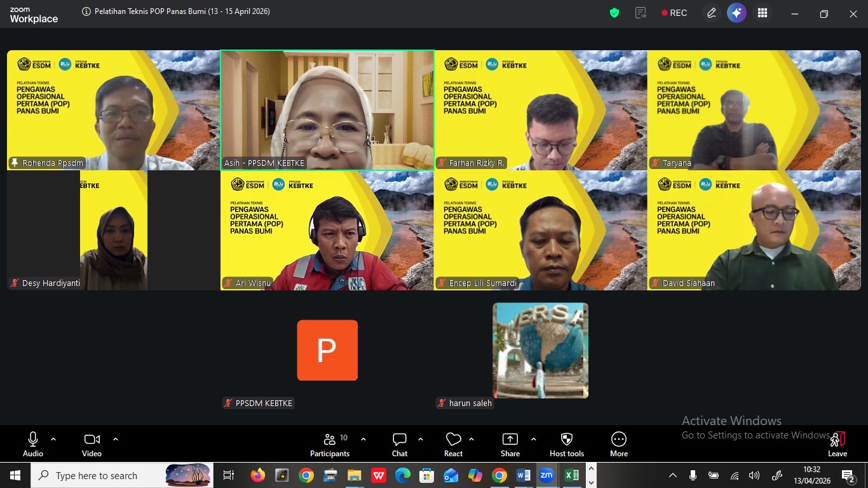868x488 pixels.
Task: Open the apps grid view icon
Action: pos(763,13)
